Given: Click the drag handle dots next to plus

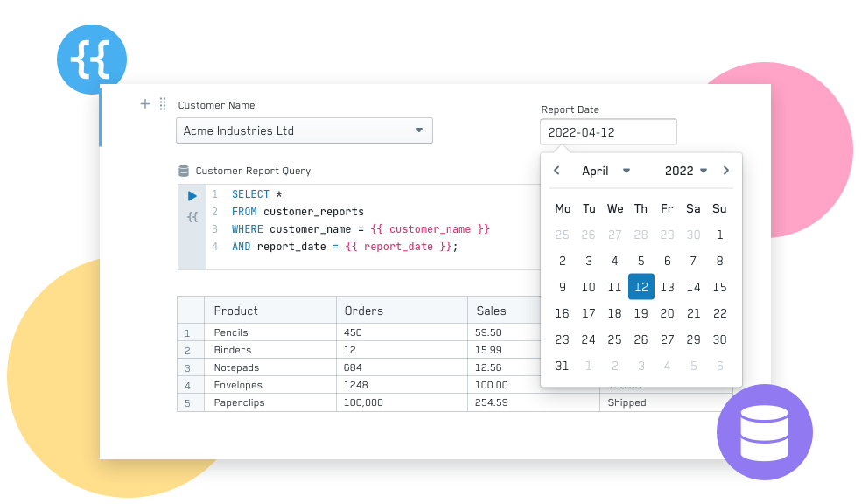Looking at the screenshot, I should tap(163, 103).
